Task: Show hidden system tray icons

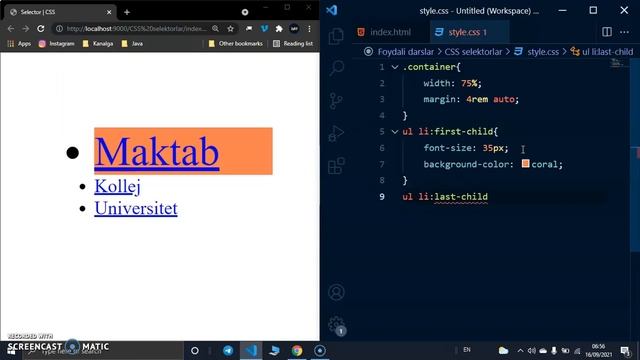Action: tap(520, 351)
